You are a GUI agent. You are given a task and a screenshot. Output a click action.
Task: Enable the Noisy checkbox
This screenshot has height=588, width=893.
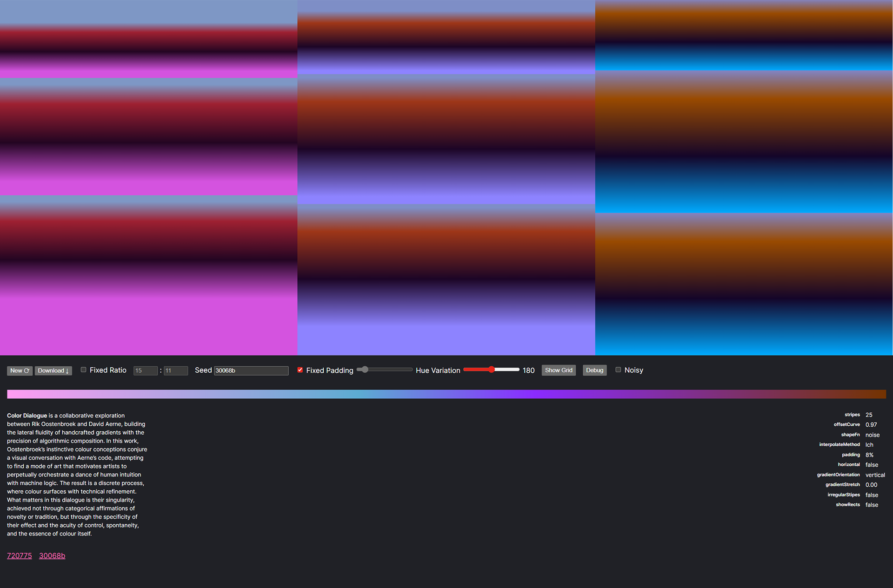(618, 370)
